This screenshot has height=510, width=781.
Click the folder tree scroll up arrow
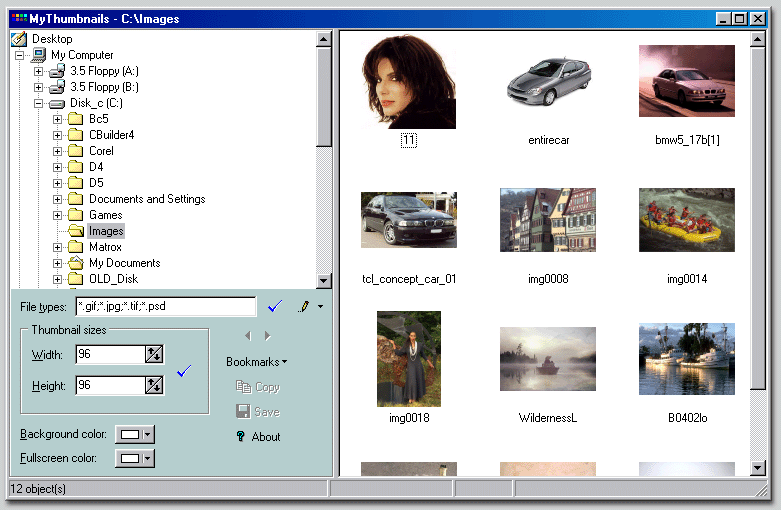coord(324,39)
